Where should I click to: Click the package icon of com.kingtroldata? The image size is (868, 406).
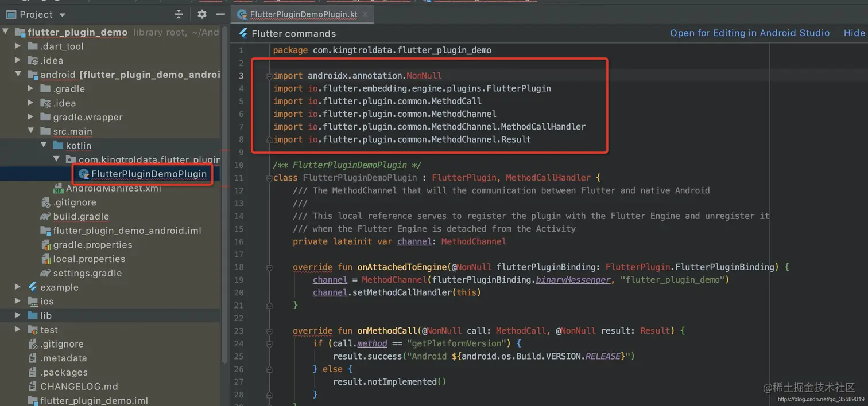click(71, 159)
